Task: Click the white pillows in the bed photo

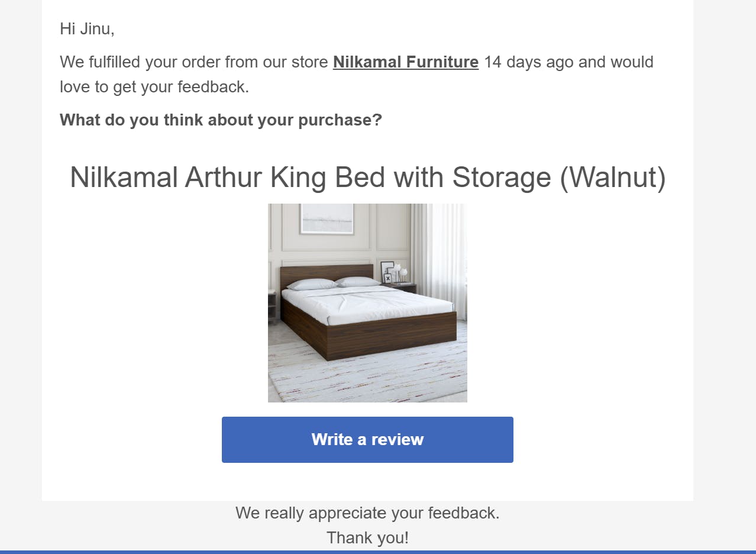Action: click(x=333, y=284)
